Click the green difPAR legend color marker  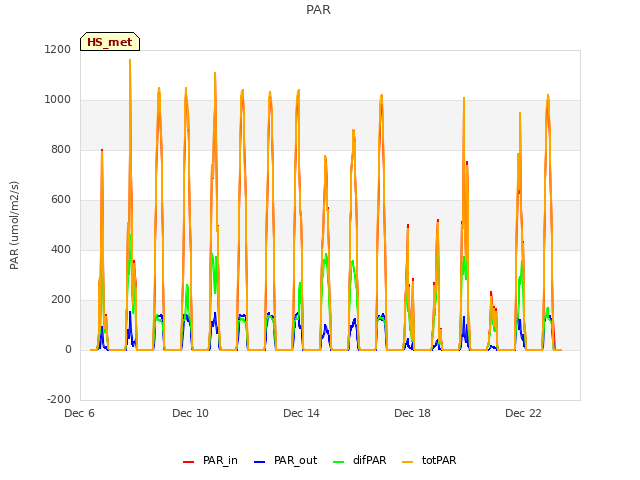(338, 462)
